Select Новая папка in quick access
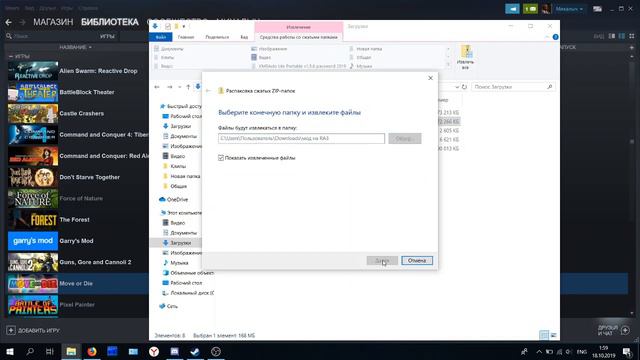 (x=185, y=176)
